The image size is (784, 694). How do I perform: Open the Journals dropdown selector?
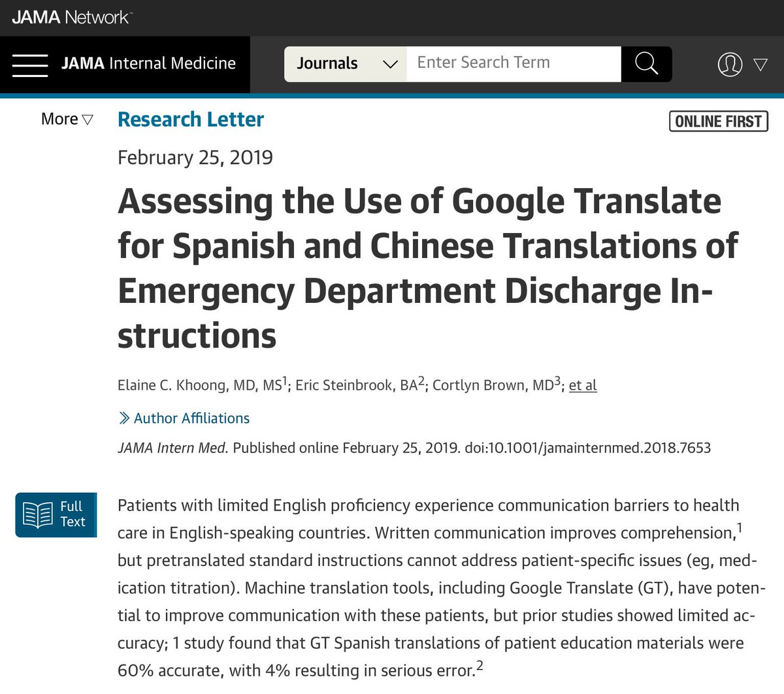(346, 64)
